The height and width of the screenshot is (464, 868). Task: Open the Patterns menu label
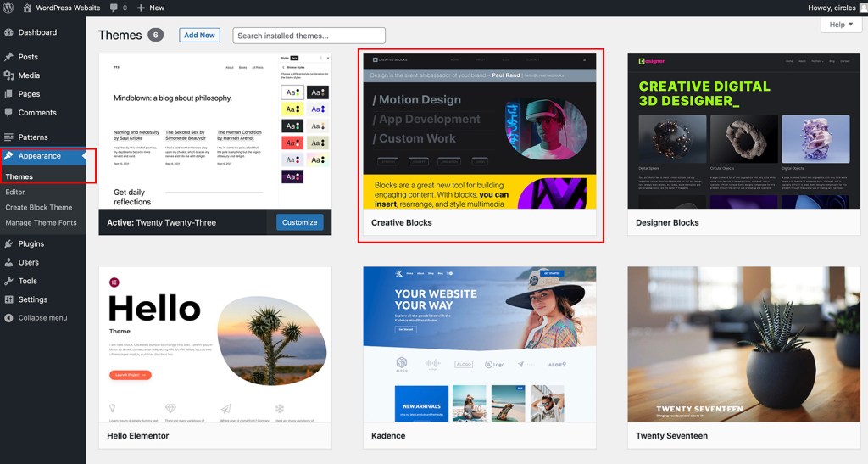click(x=33, y=137)
